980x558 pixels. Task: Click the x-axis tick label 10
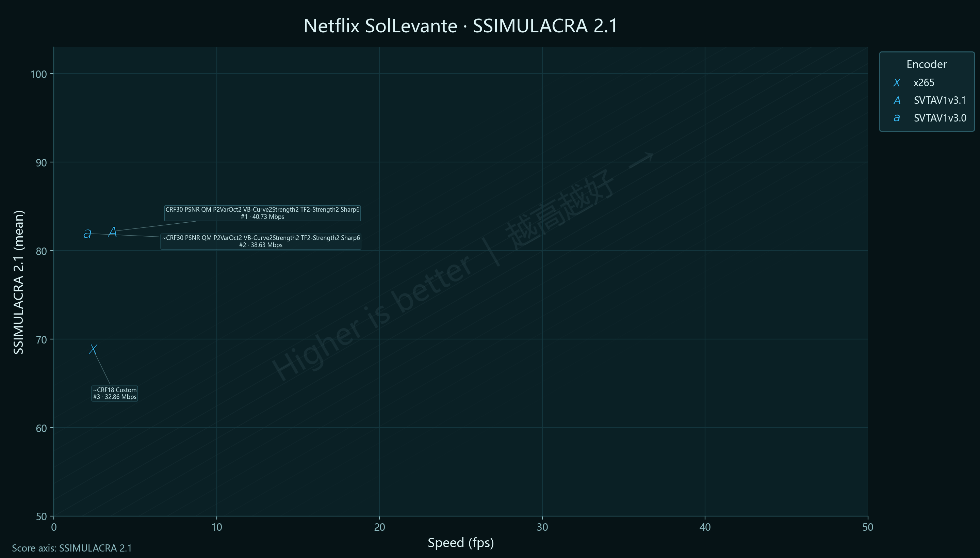click(217, 527)
